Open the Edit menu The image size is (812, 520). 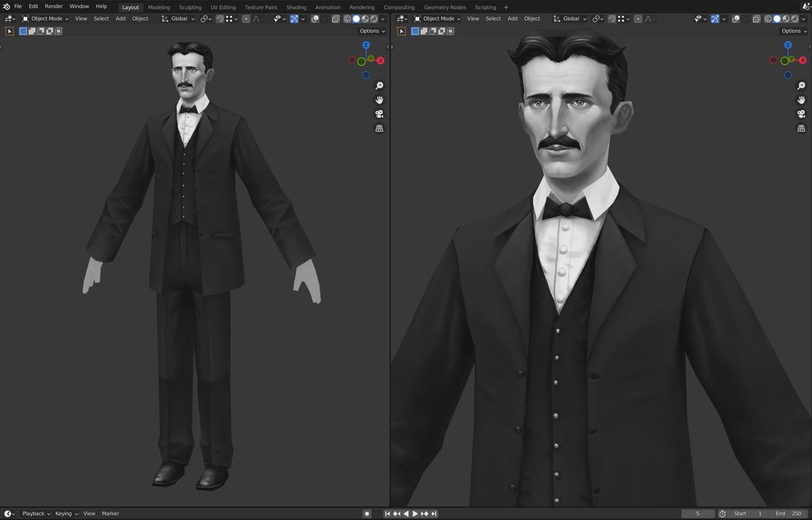pos(33,6)
